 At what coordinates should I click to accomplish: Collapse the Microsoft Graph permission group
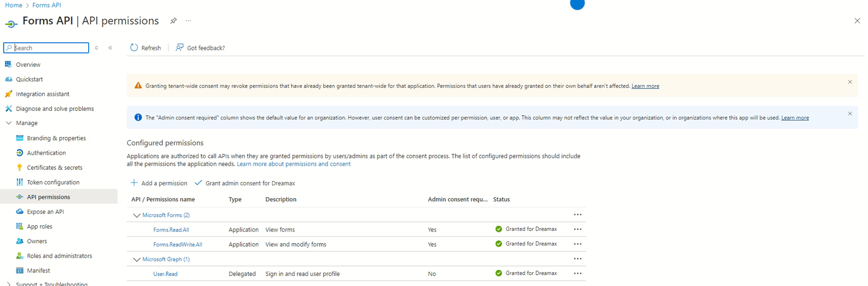coord(137,259)
